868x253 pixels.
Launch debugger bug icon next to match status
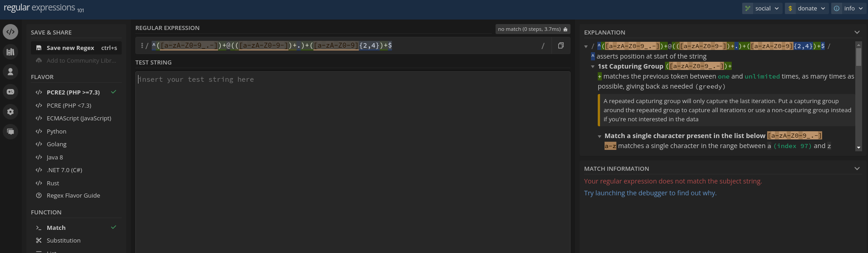(x=565, y=29)
